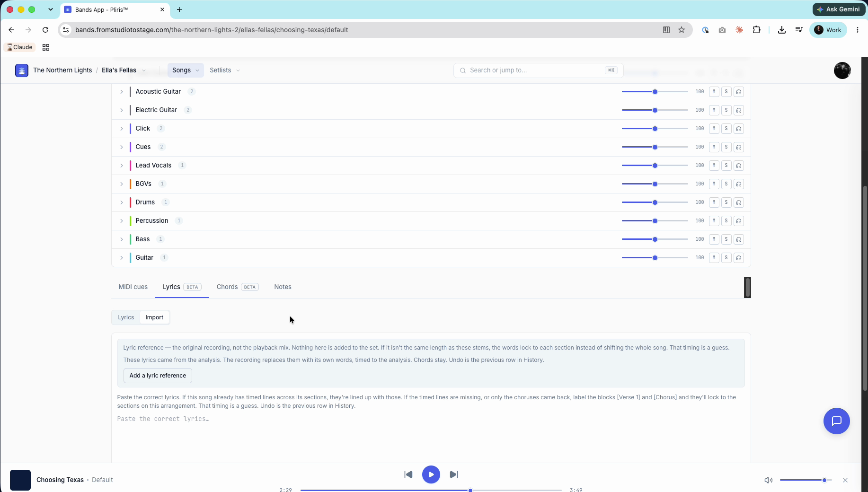Skip to previous track in player
868x492 pixels.
pyautogui.click(x=408, y=474)
